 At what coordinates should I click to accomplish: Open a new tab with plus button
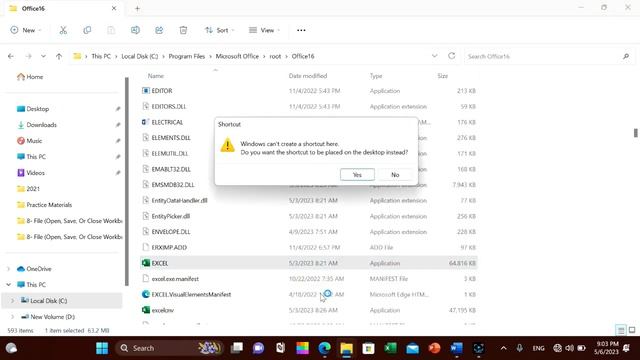(x=138, y=9)
